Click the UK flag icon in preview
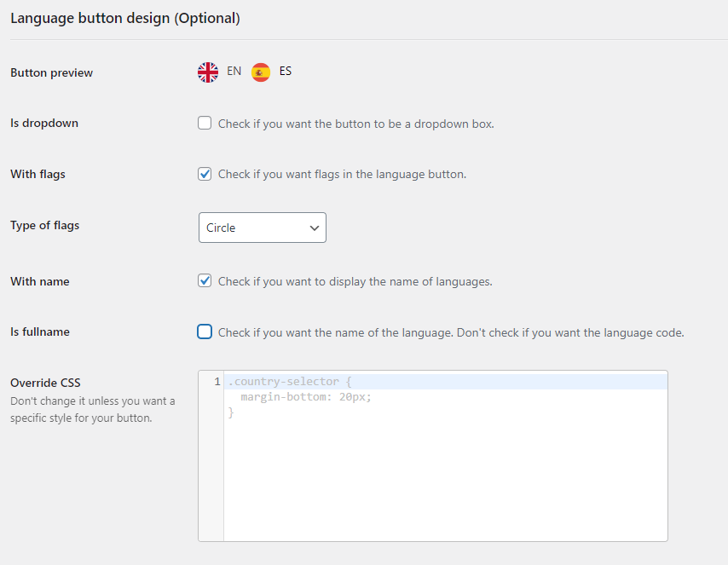Screen dimensions: 728x565 pos(208,72)
